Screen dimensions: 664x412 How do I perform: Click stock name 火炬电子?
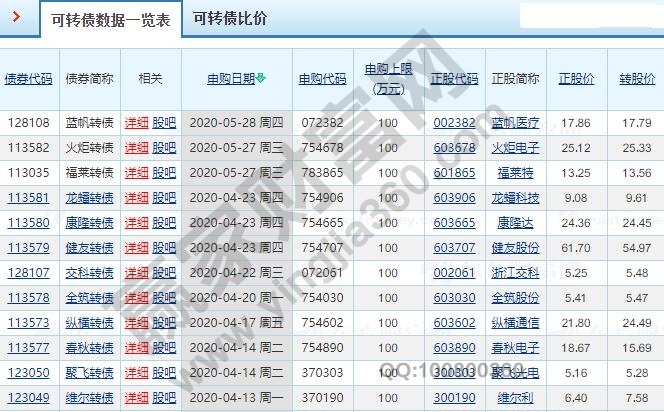pos(515,148)
